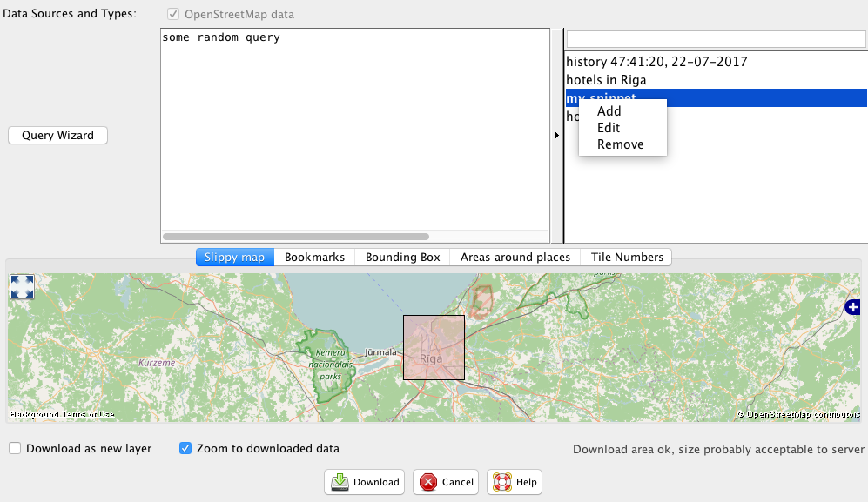Select the hotels in Riga snippet
Screen dimensions: 868x502
(x=606, y=80)
